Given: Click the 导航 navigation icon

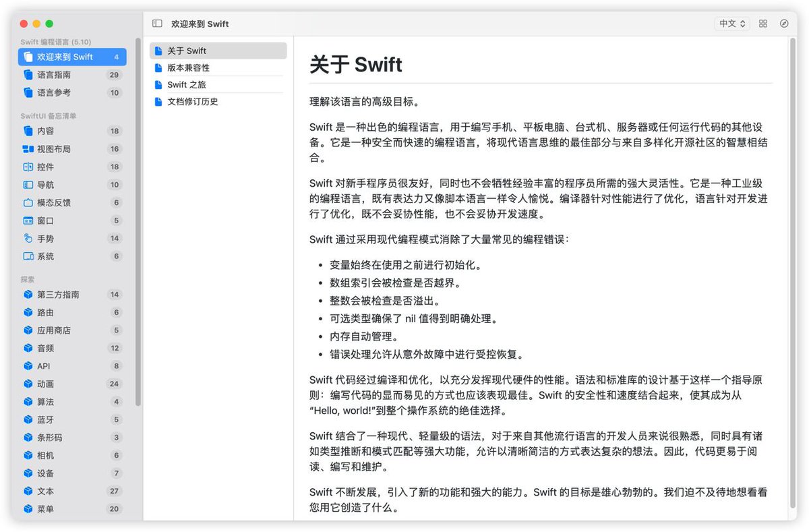Looking at the screenshot, I should [28, 185].
